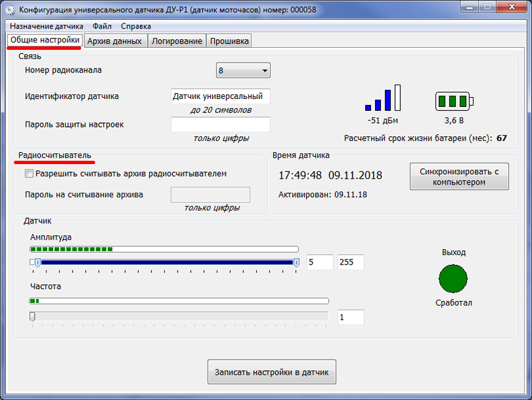The width and height of the screenshot is (532, 400).
Task: Click the Пароль защиты настроек field
Action: pyautogui.click(x=221, y=124)
